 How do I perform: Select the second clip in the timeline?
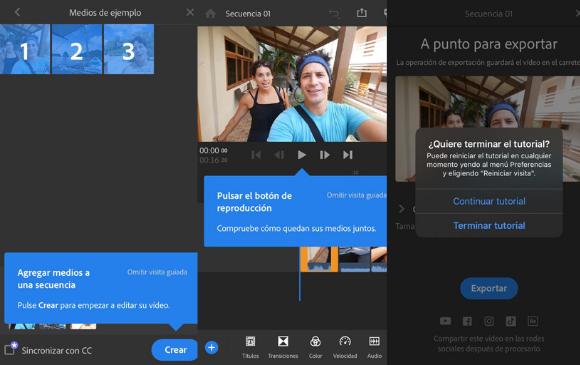click(355, 259)
